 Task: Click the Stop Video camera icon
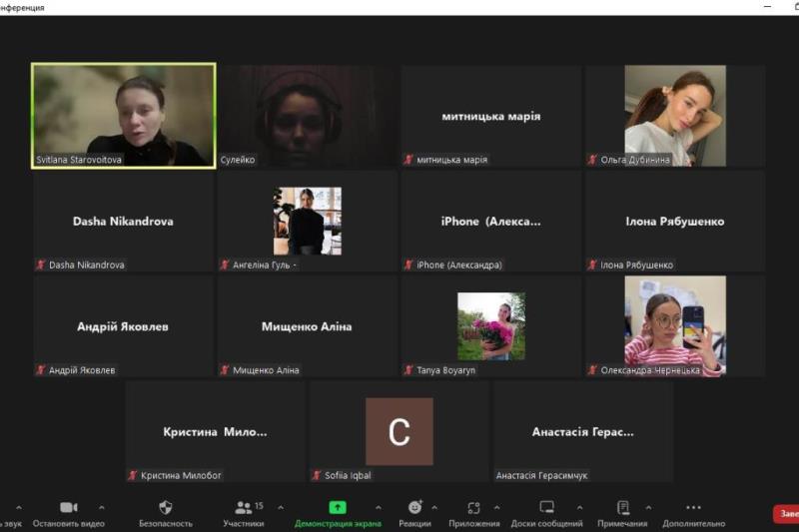pos(68,507)
